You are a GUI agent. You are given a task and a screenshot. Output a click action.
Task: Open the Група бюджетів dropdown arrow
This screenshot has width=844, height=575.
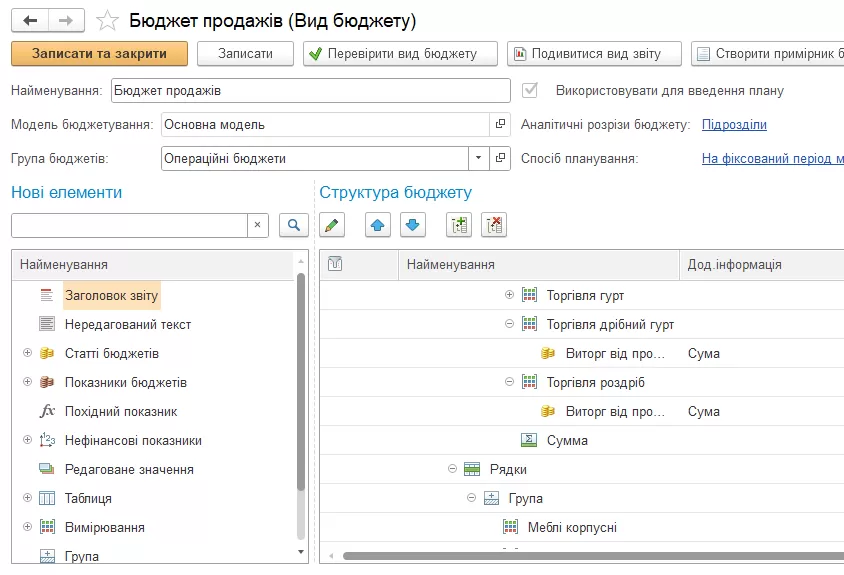click(479, 158)
